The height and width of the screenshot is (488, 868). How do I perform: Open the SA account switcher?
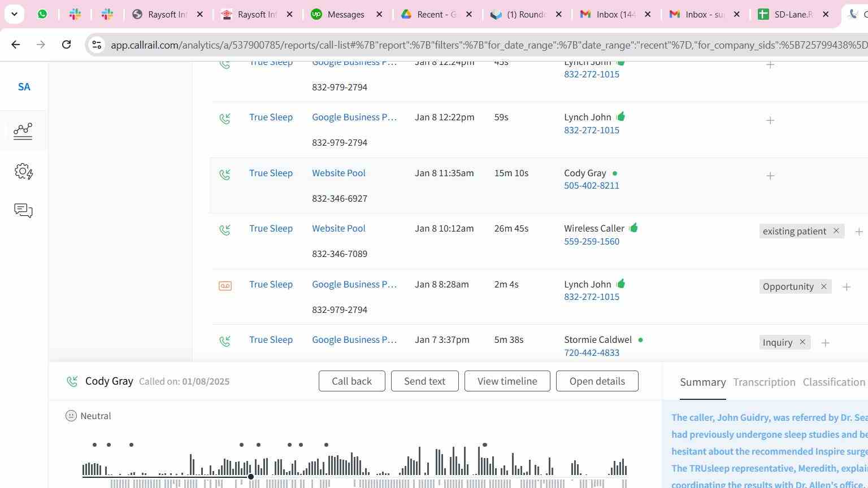[x=24, y=87]
